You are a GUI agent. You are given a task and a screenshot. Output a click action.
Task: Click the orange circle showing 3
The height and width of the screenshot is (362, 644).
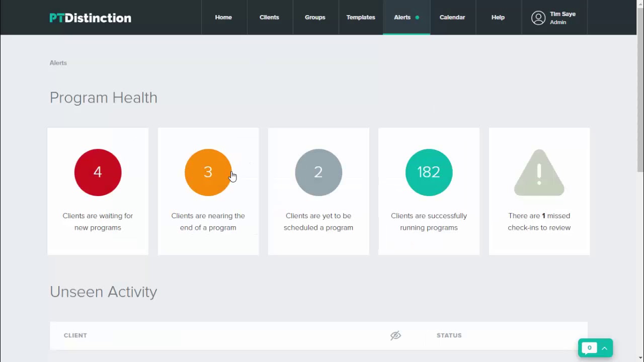click(x=208, y=172)
